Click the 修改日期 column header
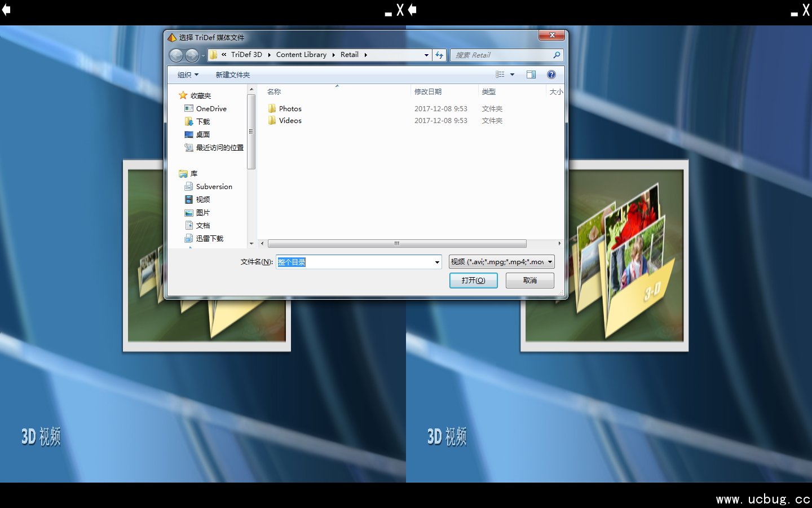 point(428,91)
